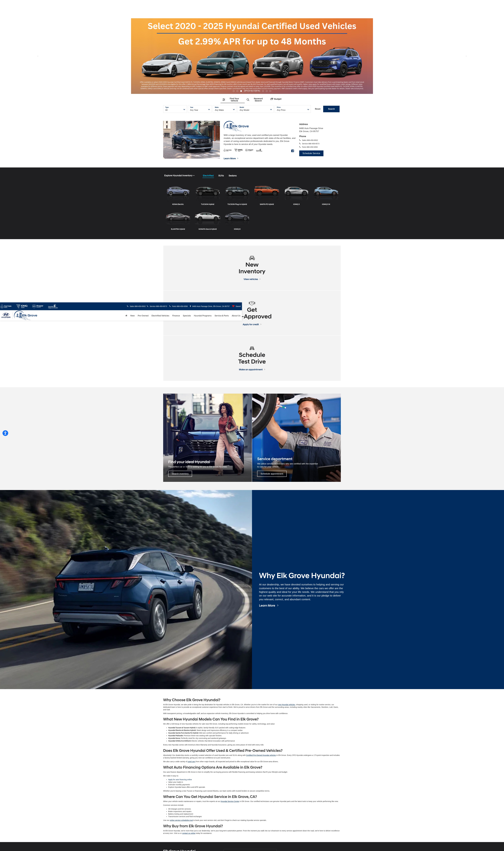Click the Schedule appointment button
Image resolution: width=504 pixels, height=851 pixels.
click(x=272, y=474)
